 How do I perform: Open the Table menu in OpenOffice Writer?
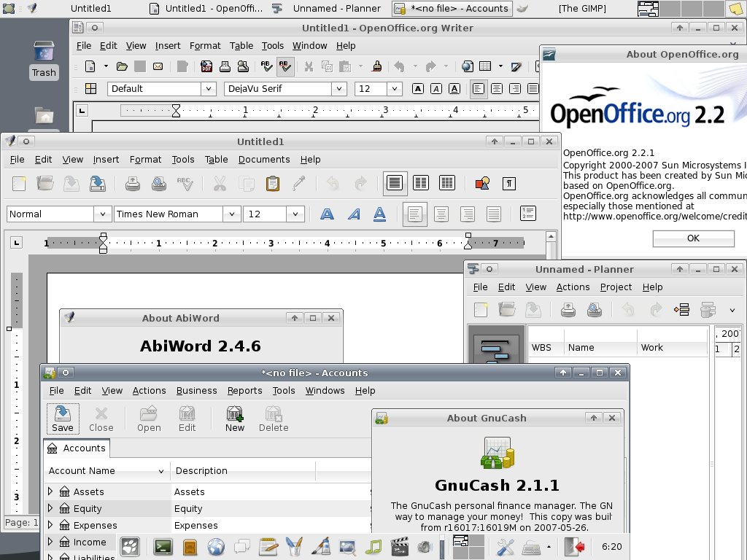coord(241,46)
